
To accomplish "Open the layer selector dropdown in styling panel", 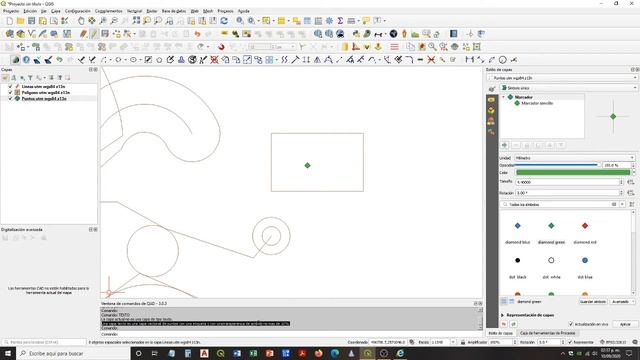I will (562, 78).
